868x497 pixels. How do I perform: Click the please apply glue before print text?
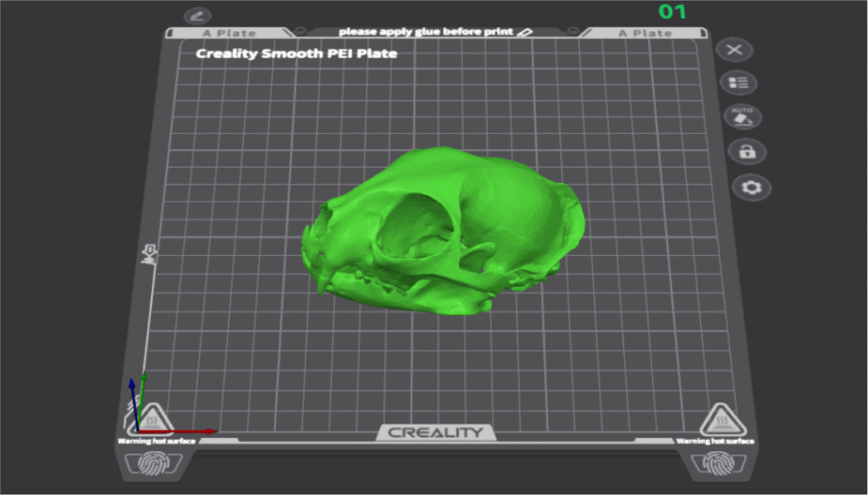(426, 31)
